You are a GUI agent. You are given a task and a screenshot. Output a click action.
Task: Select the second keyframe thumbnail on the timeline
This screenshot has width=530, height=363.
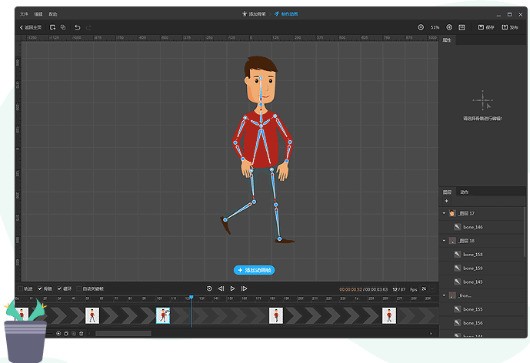click(x=92, y=315)
